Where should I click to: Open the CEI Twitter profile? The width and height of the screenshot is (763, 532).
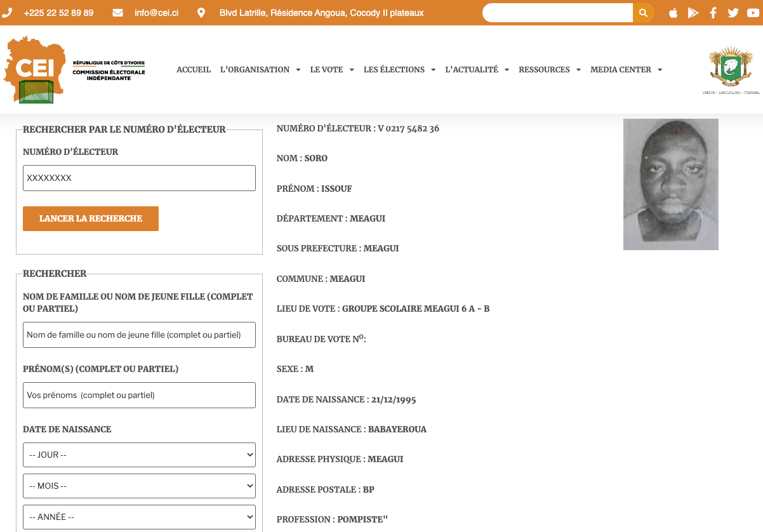click(x=734, y=12)
